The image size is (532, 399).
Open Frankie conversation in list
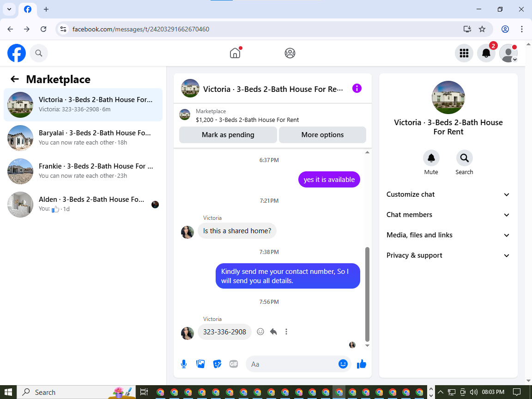tap(83, 171)
